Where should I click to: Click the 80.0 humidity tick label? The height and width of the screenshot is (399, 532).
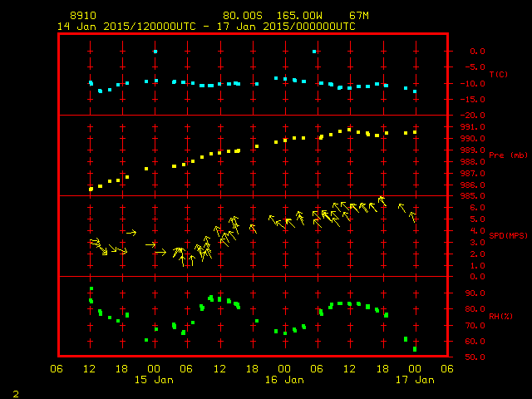[475, 309]
